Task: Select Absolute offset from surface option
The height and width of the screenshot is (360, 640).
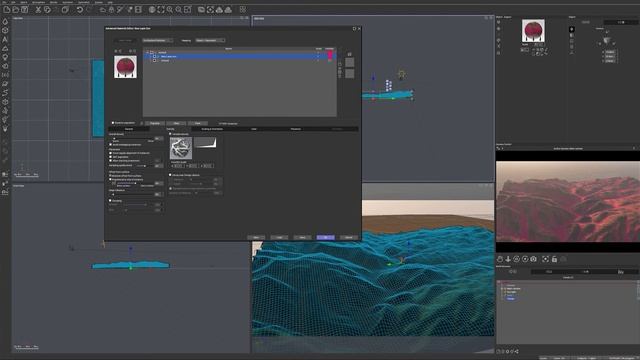Action: [x=110, y=176]
